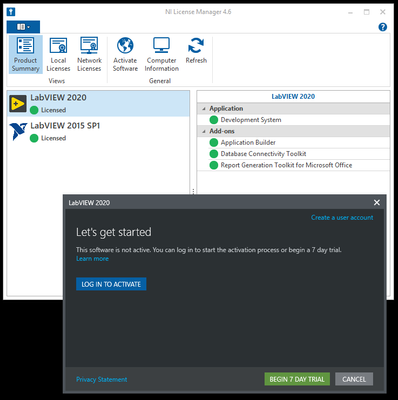Open Computer Information
Screen dimensions: 398x400
tap(162, 55)
